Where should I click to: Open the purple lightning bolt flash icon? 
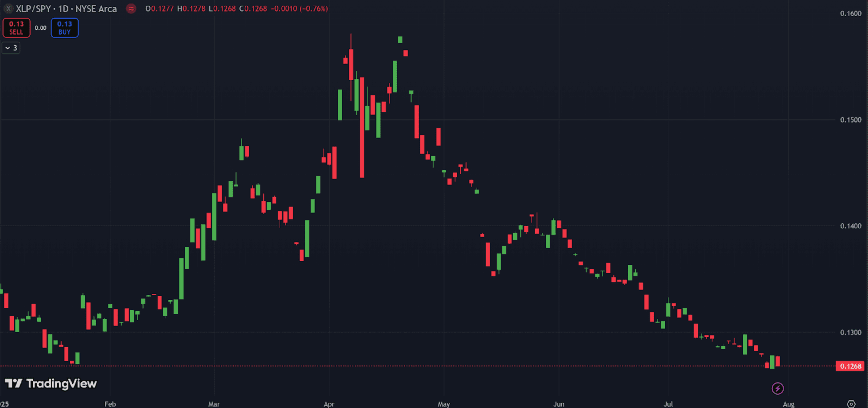pyautogui.click(x=777, y=389)
